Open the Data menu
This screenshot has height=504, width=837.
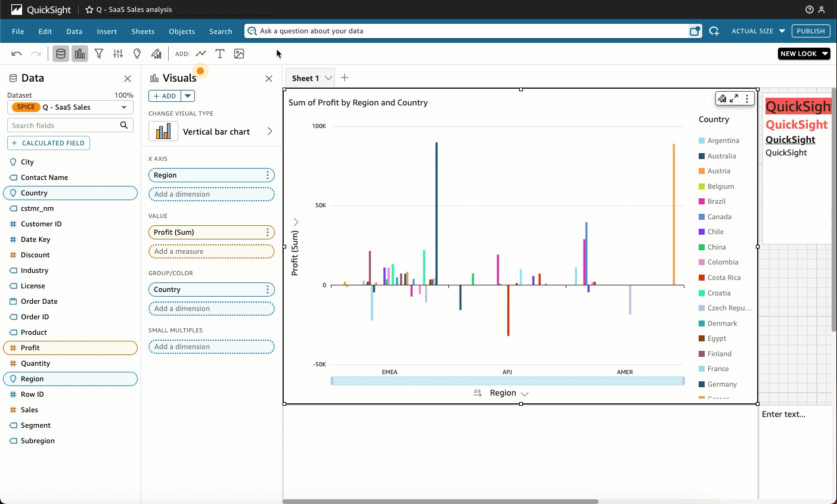75,32
